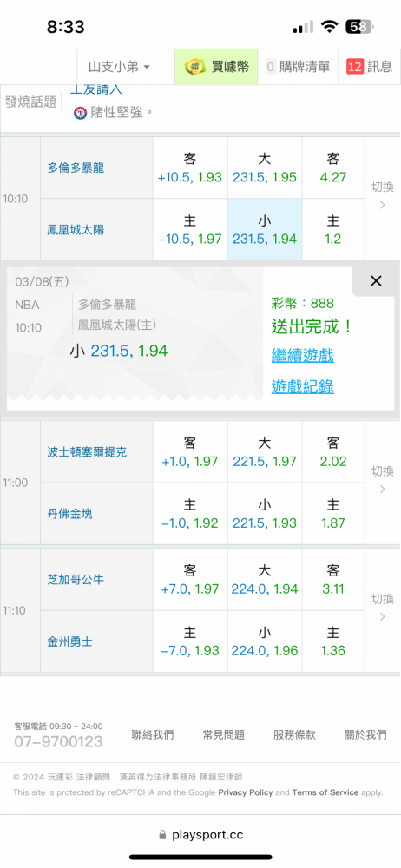This screenshot has width=401, height=868.
Task: Pick 主 1.36 moneyline for Warriors
Action: coord(333,641)
